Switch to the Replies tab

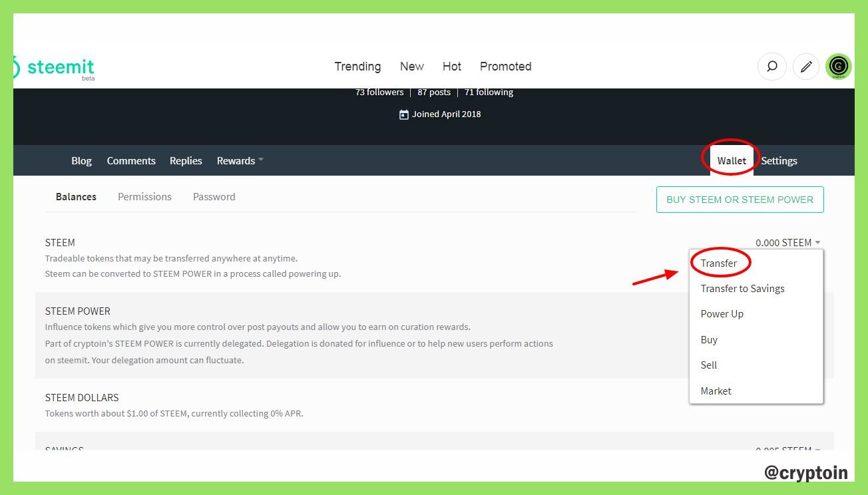186,160
